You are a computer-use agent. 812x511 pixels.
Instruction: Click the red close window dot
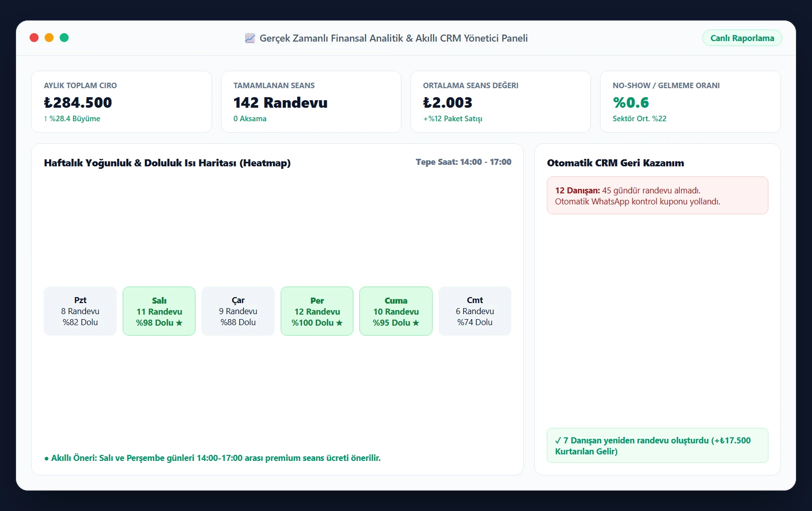click(34, 38)
